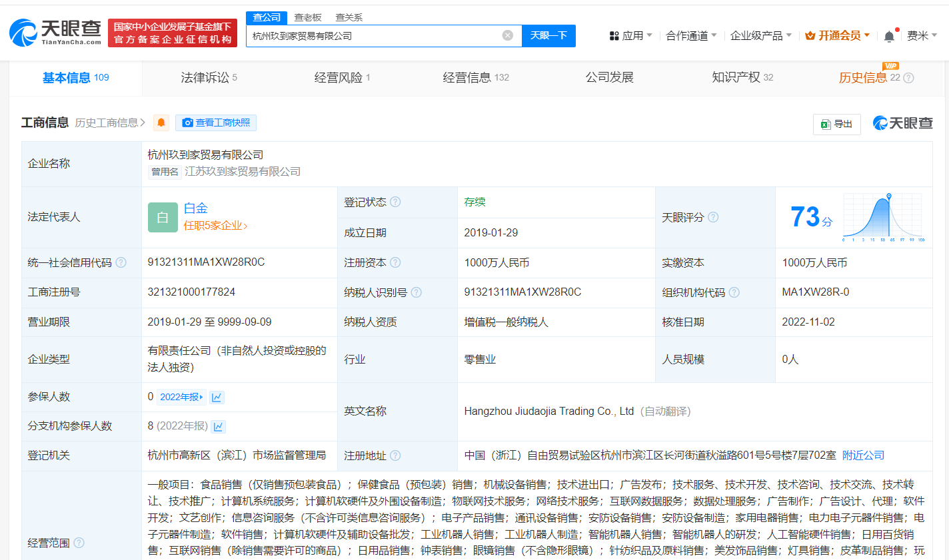
Task: Click help icon beside 注册资本
Action: coord(395,262)
